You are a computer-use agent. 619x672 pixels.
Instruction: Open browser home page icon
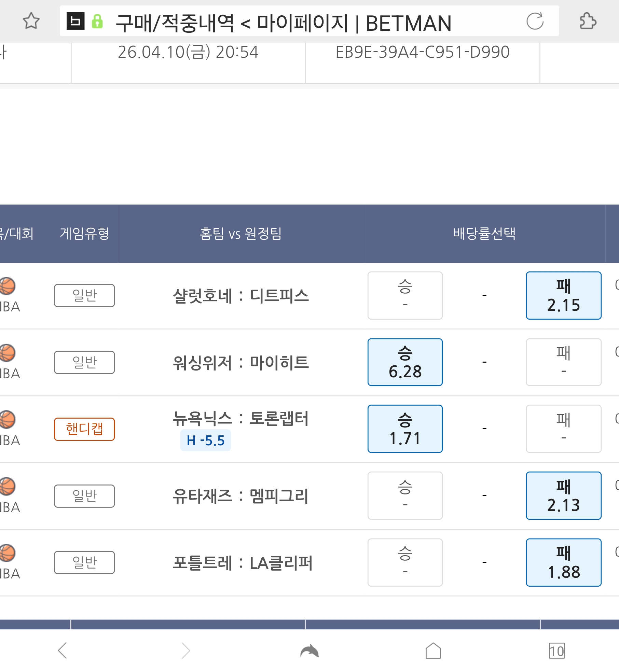[433, 650]
